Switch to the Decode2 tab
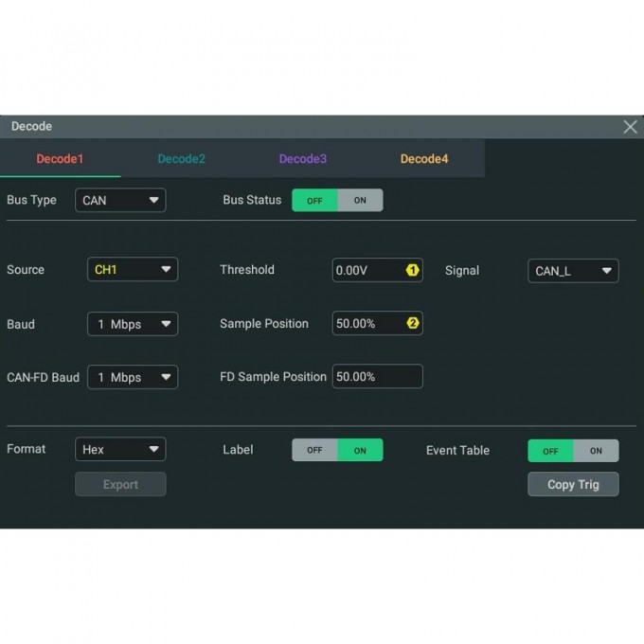The height and width of the screenshot is (644, 644). point(182,159)
